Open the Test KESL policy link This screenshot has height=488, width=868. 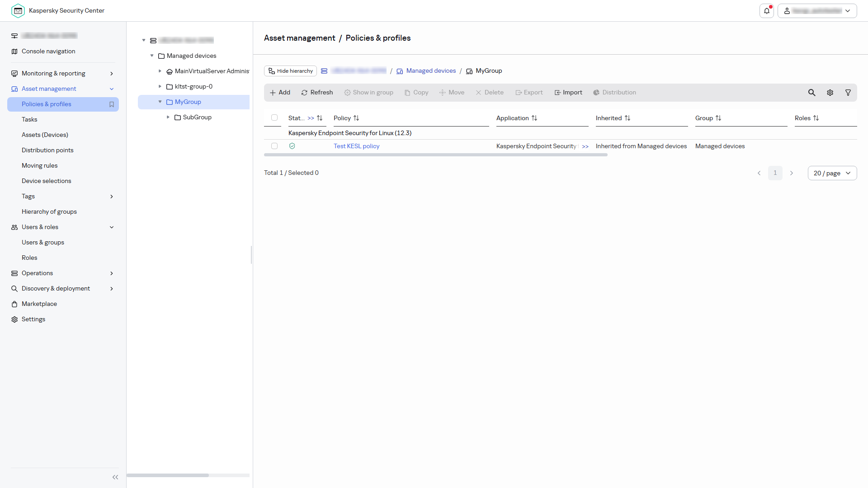click(357, 146)
